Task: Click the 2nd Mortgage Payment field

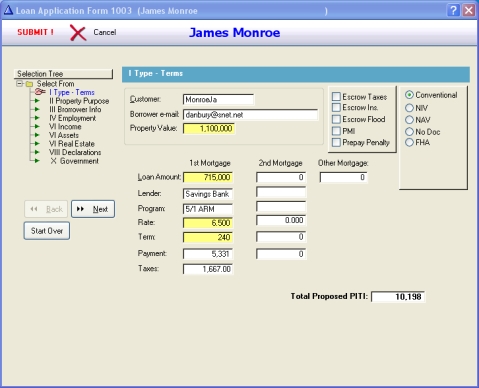Action: point(281,254)
